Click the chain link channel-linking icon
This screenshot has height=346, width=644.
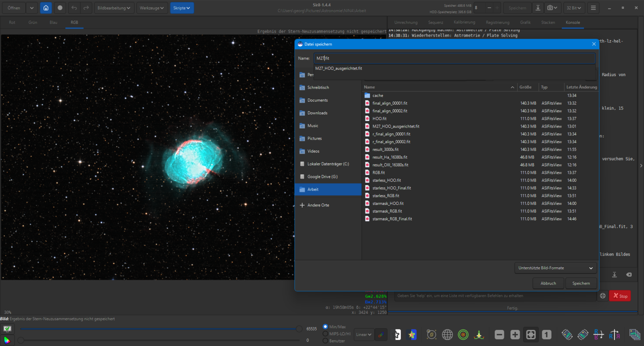381,335
